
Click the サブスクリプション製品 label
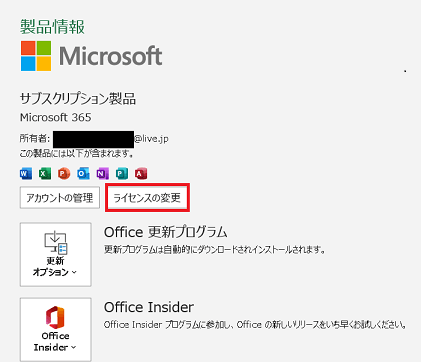(x=78, y=99)
